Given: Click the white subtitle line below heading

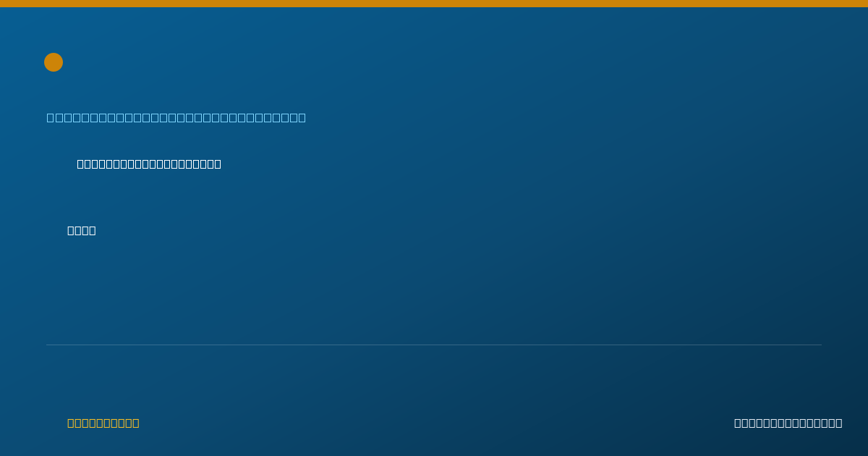Looking at the screenshot, I should 149,164.
